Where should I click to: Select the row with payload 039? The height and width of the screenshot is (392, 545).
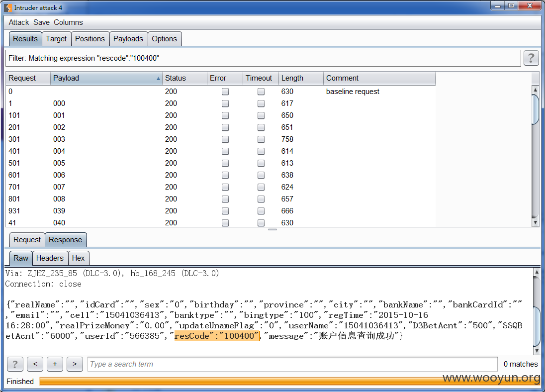tap(220, 211)
